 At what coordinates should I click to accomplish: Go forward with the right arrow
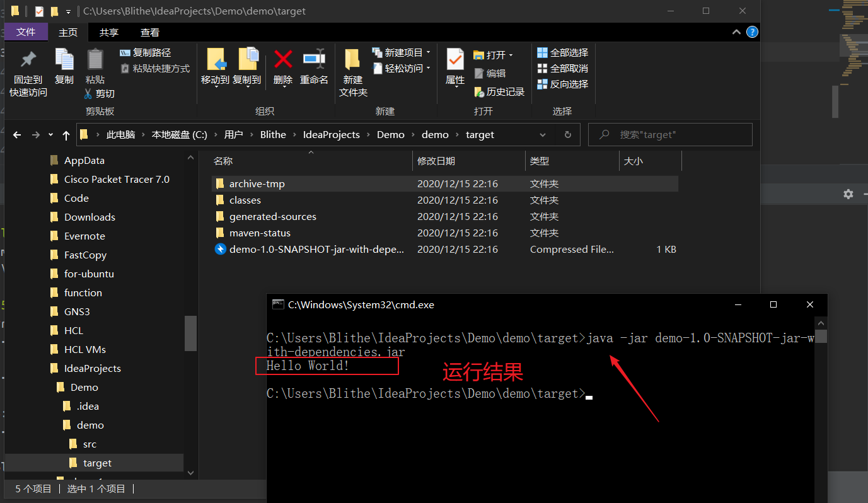click(x=35, y=135)
